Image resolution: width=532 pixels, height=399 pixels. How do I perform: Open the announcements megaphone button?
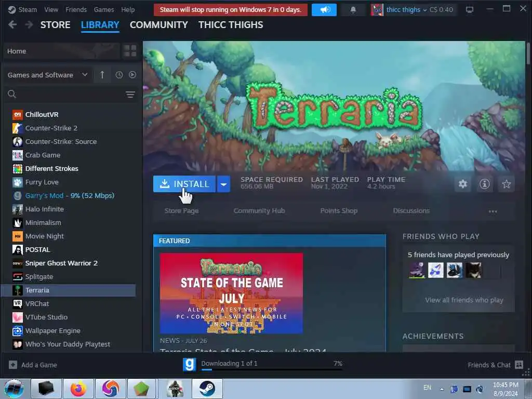tap(324, 9)
